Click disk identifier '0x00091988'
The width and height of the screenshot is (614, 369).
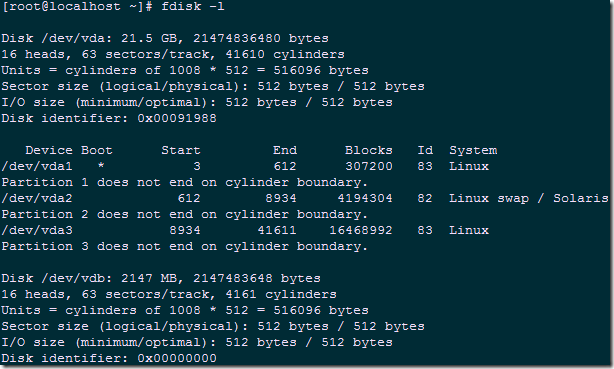point(177,118)
